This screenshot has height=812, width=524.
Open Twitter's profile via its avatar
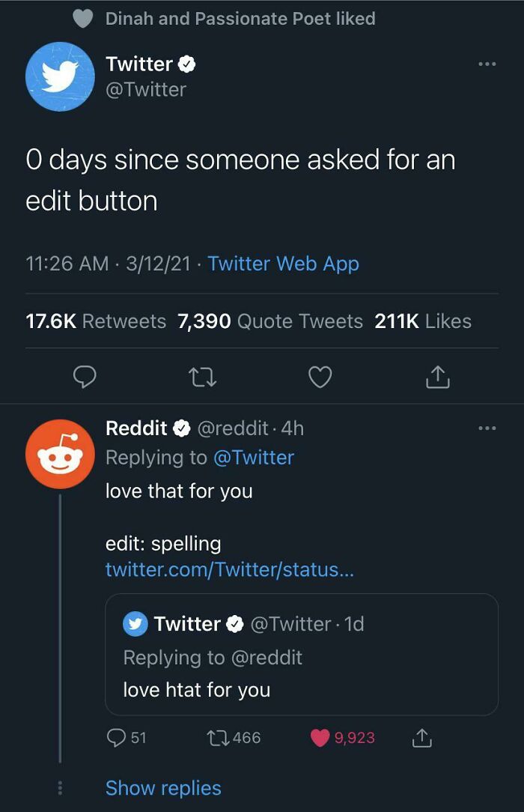coord(60,76)
